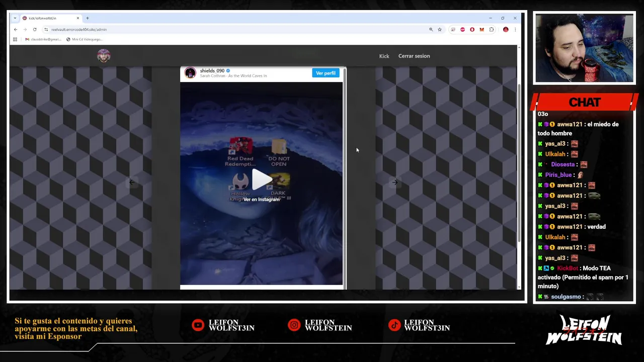Screen dimensions: 644x362
Task: Go to previous reel with left arrow
Action: [x=132, y=183]
